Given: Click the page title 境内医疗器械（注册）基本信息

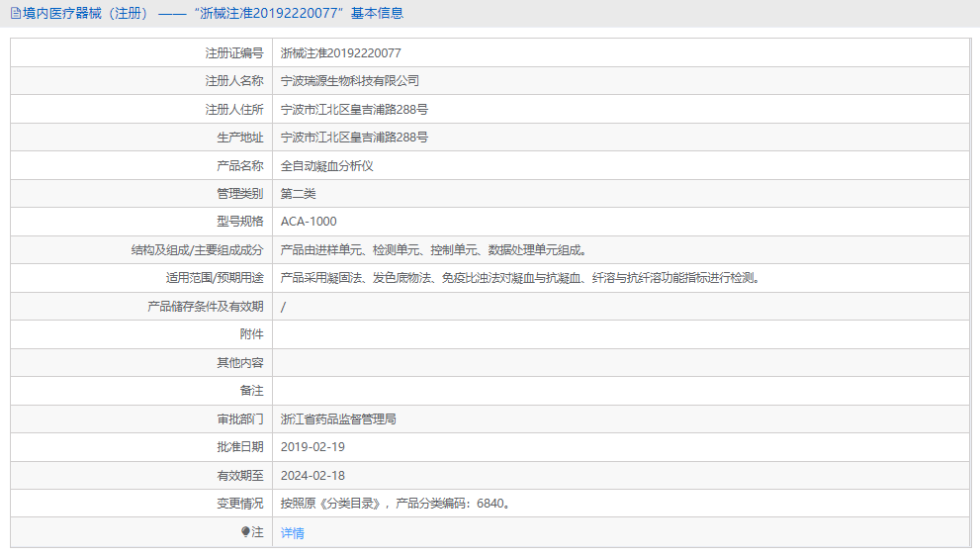Looking at the screenshot, I should point(213,13).
